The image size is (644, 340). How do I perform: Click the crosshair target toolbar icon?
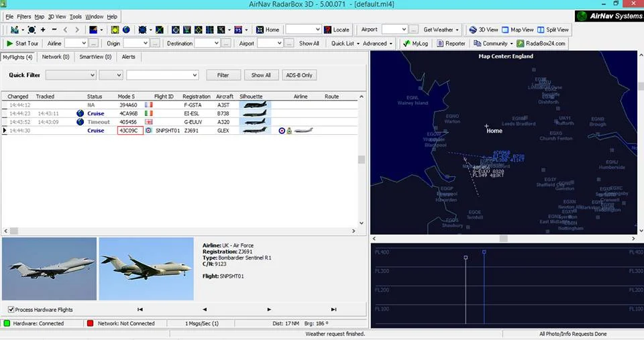tap(175, 30)
